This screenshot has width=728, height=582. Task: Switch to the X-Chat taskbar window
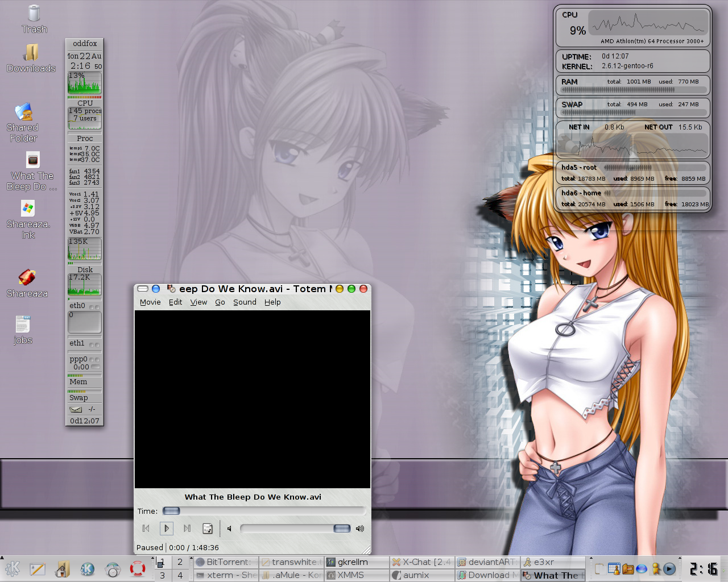click(x=422, y=562)
